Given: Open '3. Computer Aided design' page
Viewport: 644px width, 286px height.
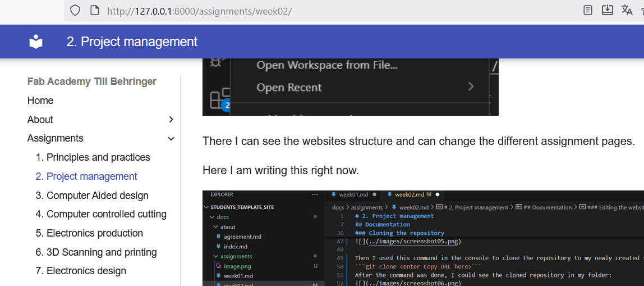Looking at the screenshot, I should point(92,195).
